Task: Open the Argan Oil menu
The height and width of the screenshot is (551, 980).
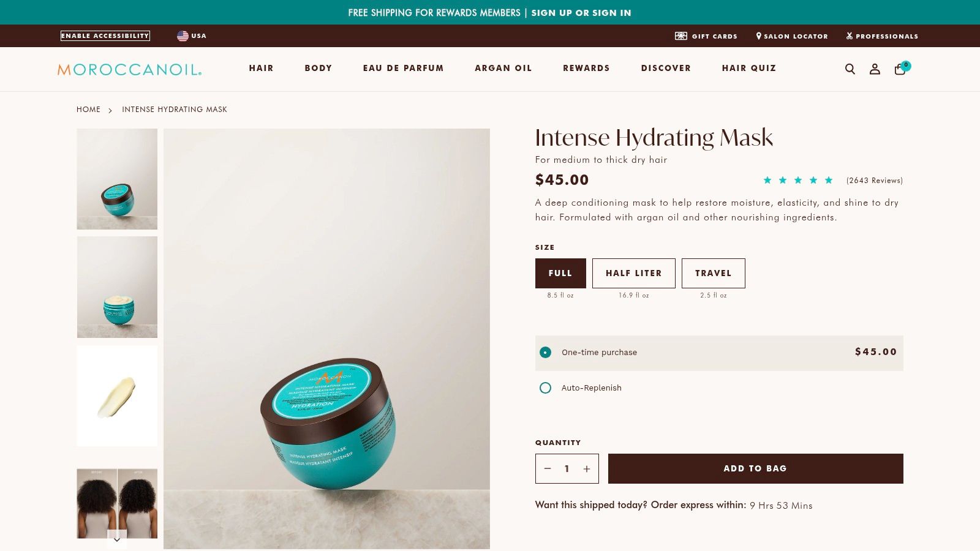Action: click(x=503, y=69)
